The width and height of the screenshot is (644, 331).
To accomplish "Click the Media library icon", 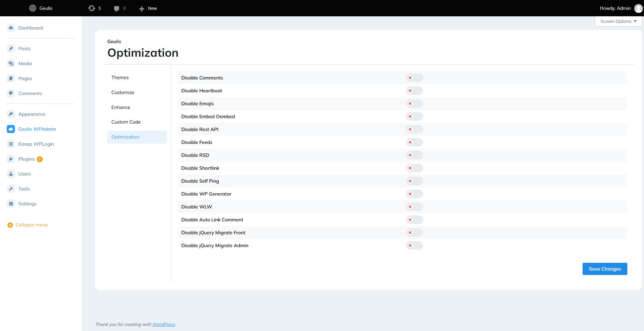I will click(11, 63).
